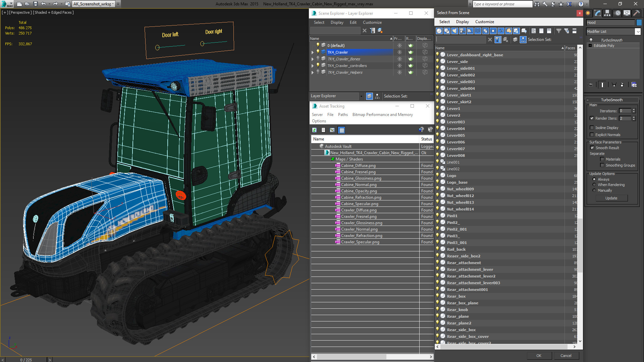The height and width of the screenshot is (362, 644).
Task: Click the Door left slider control in viewport
Action: pos(157,48)
